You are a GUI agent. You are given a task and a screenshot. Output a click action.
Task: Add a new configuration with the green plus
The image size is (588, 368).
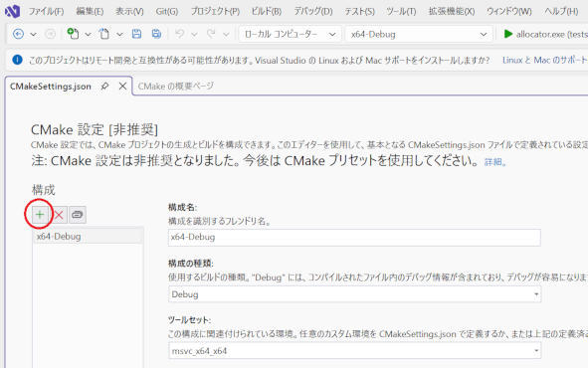pos(40,215)
